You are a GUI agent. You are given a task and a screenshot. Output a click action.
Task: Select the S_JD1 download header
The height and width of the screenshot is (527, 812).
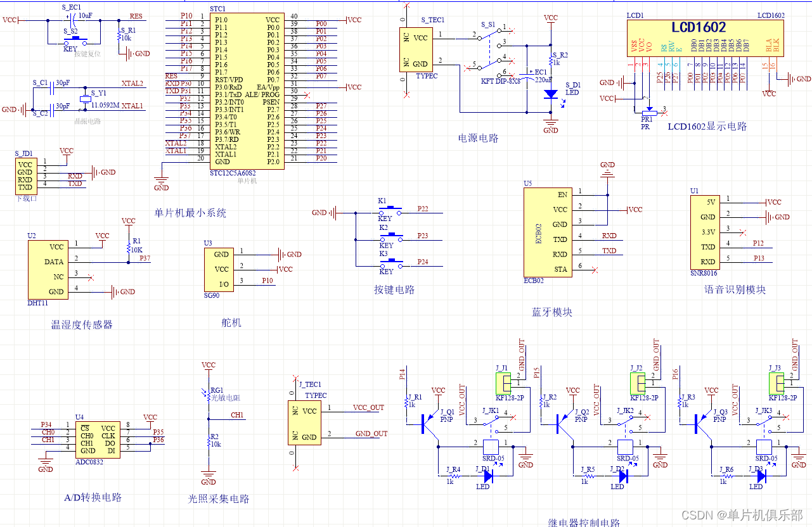pyautogui.click(x=26, y=175)
